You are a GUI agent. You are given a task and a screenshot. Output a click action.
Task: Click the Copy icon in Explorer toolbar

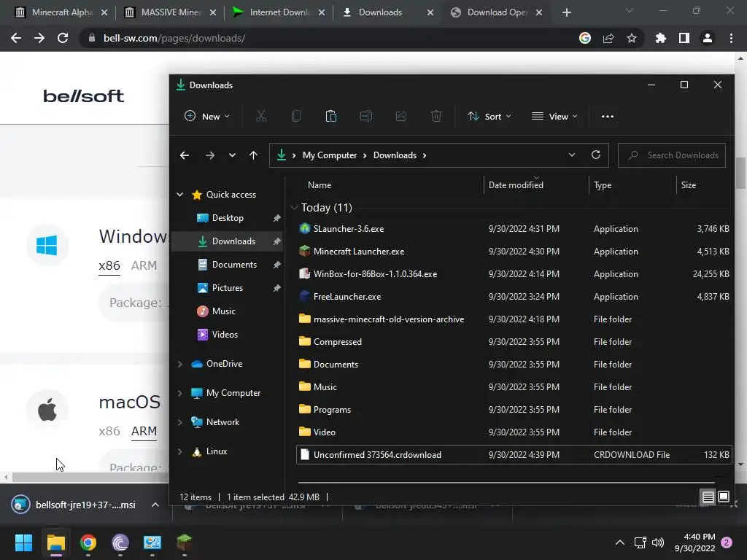tap(296, 116)
